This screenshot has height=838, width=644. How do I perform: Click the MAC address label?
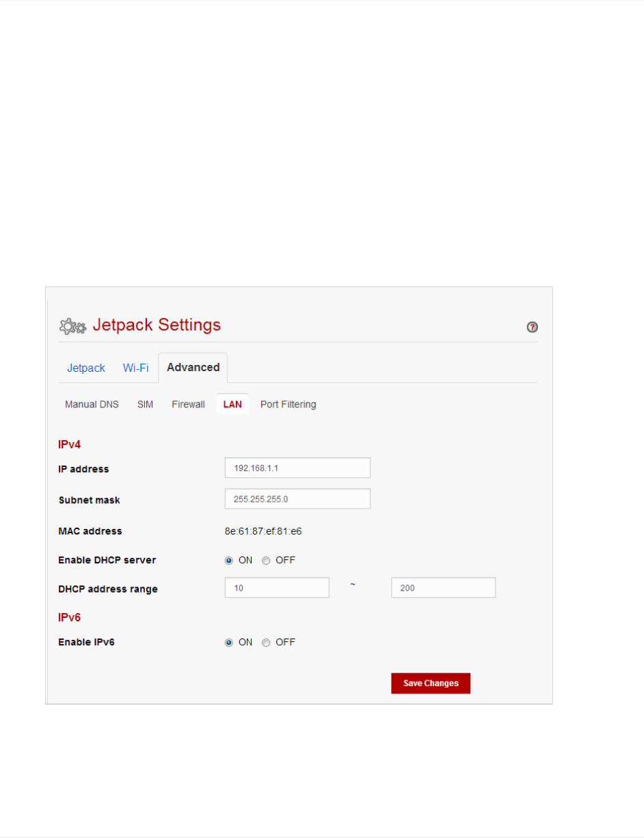90,530
